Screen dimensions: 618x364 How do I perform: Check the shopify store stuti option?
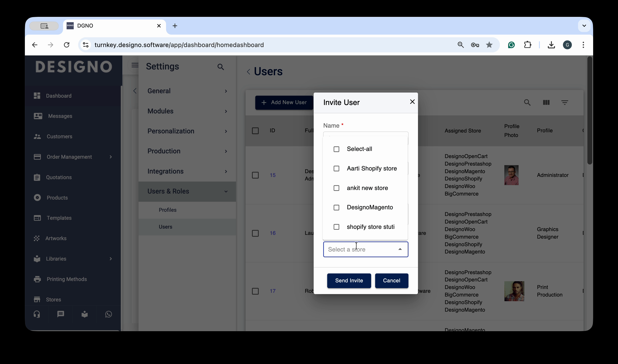[x=337, y=227]
